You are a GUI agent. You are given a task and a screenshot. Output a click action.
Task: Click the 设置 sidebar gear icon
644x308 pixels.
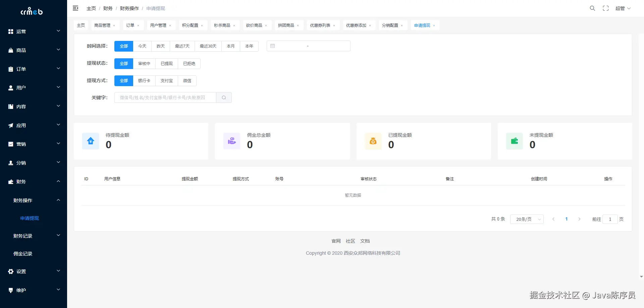[x=11, y=271]
